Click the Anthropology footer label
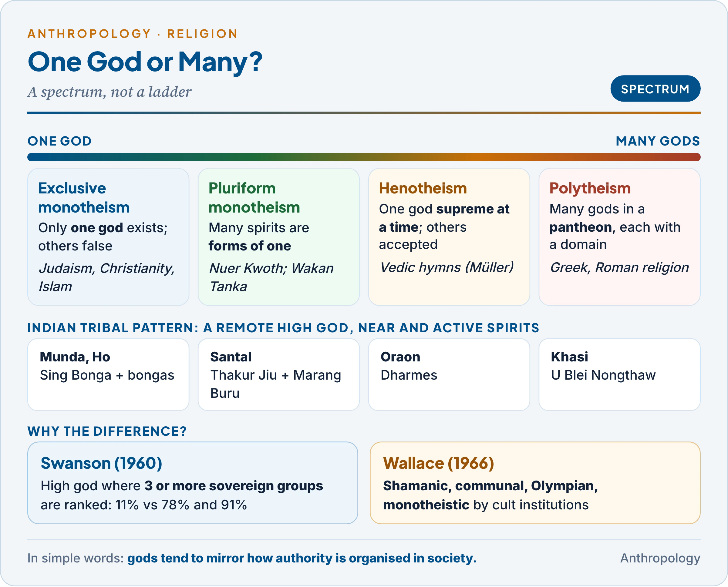Screen dimensions: 728x587 click(x=660, y=558)
